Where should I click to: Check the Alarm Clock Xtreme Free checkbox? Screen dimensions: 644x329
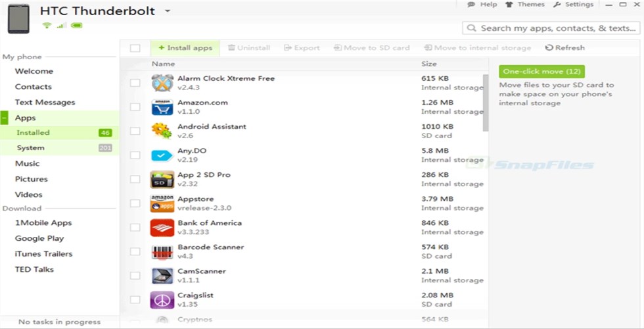click(135, 83)
